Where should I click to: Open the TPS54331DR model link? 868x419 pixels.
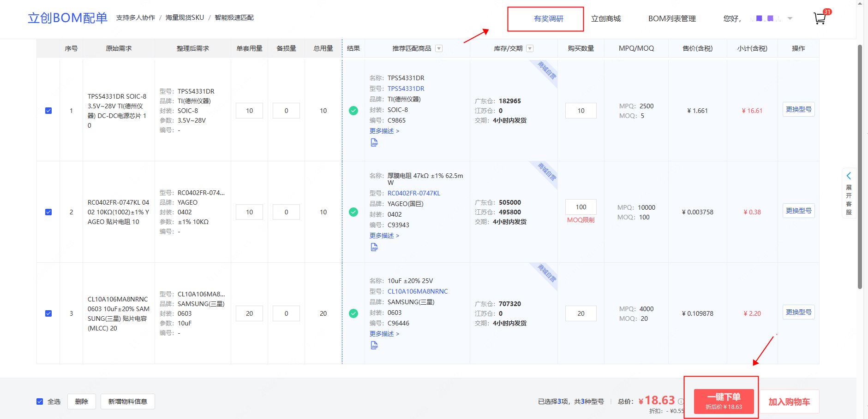[x=406, y=89]
